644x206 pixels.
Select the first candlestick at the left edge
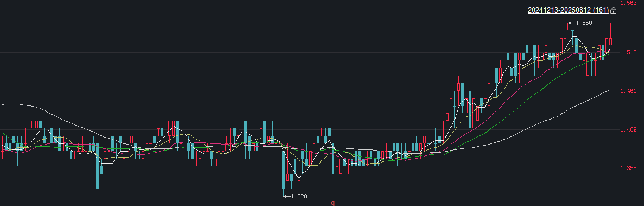click(x=3, y=147)
